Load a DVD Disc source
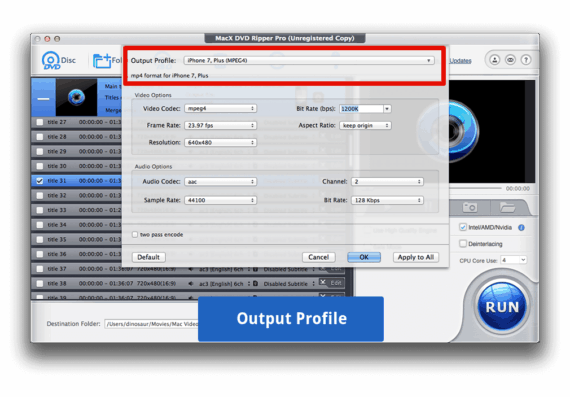The height and width of the screenshot is (397, 570). [59, 60]
